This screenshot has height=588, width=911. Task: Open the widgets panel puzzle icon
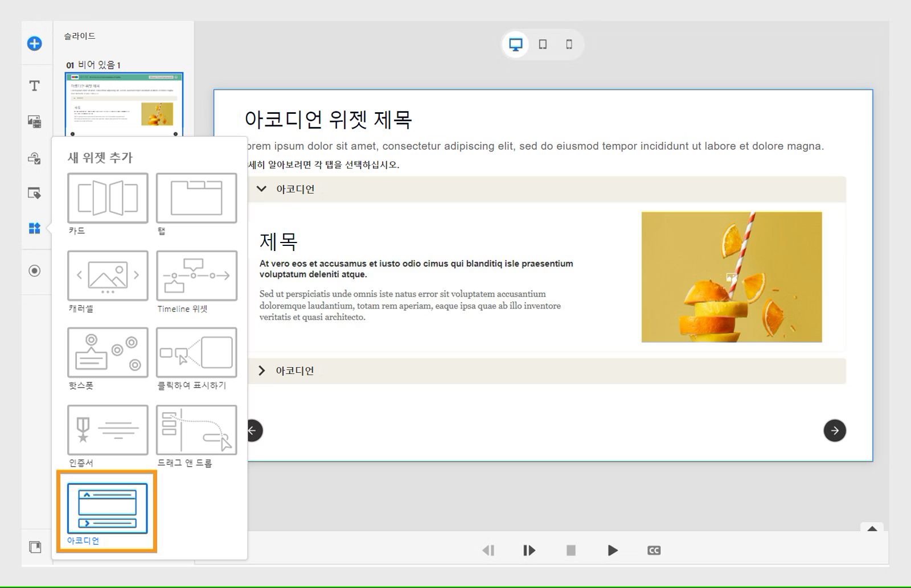pyautogui.click(x=34, y=229)
